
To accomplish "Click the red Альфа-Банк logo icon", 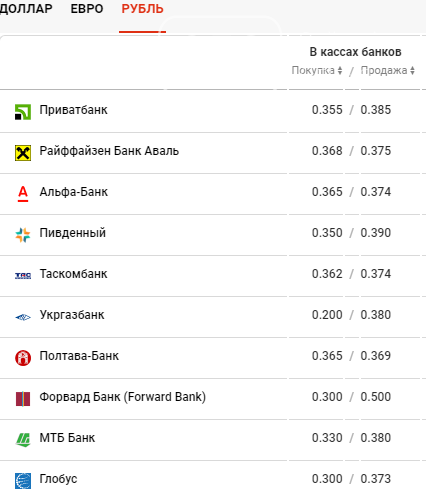I will [x=23, y=194].
